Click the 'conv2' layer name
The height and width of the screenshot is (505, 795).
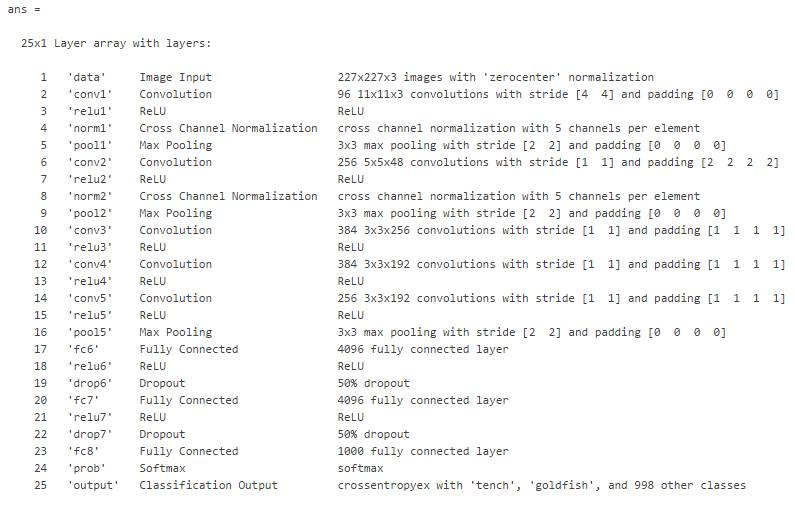[90, 162]
